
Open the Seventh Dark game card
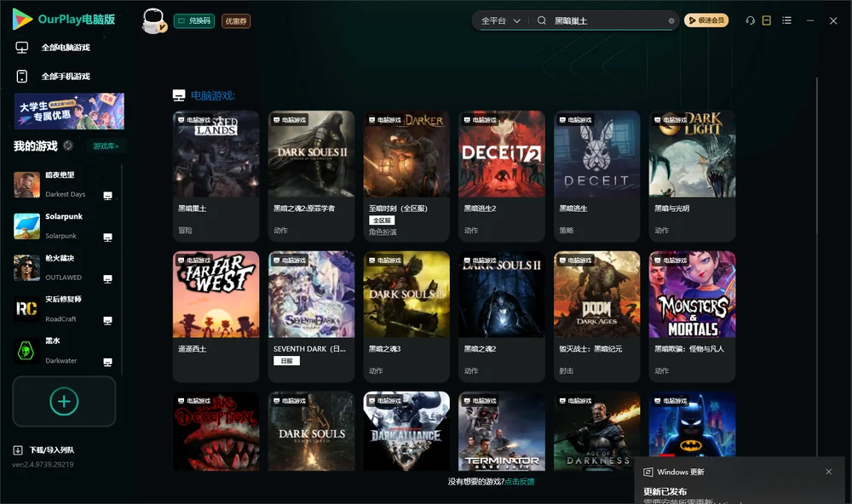(311, 317)
